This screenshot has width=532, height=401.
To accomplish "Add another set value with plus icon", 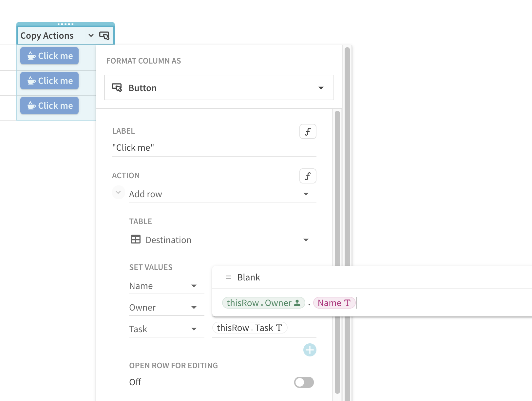I will click(310, 350).
